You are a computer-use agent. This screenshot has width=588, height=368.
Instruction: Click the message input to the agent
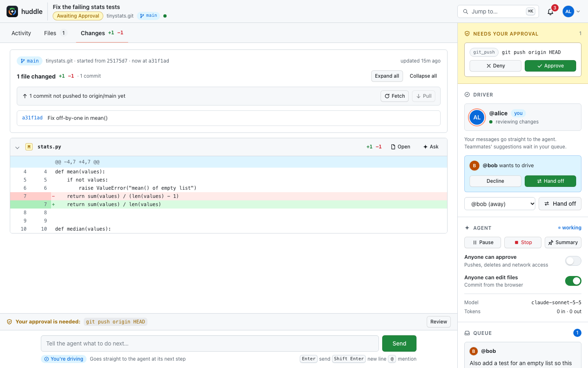tap(210, 343)
